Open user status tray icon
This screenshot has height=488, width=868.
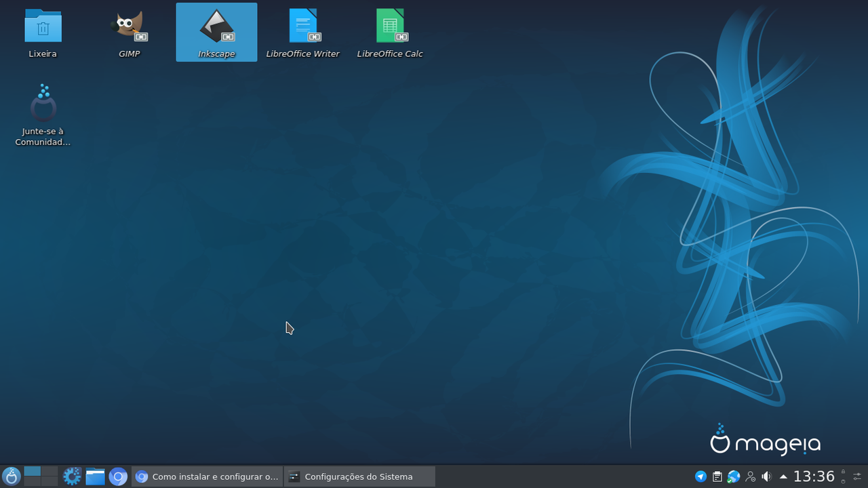(x=750, y=476)
